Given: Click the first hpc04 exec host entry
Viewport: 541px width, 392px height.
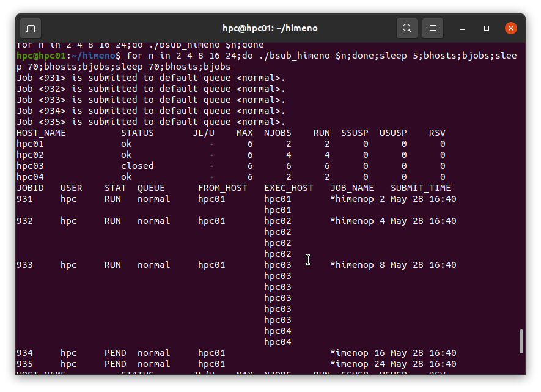Looking at the screenshot, I should tap(278, 331).
